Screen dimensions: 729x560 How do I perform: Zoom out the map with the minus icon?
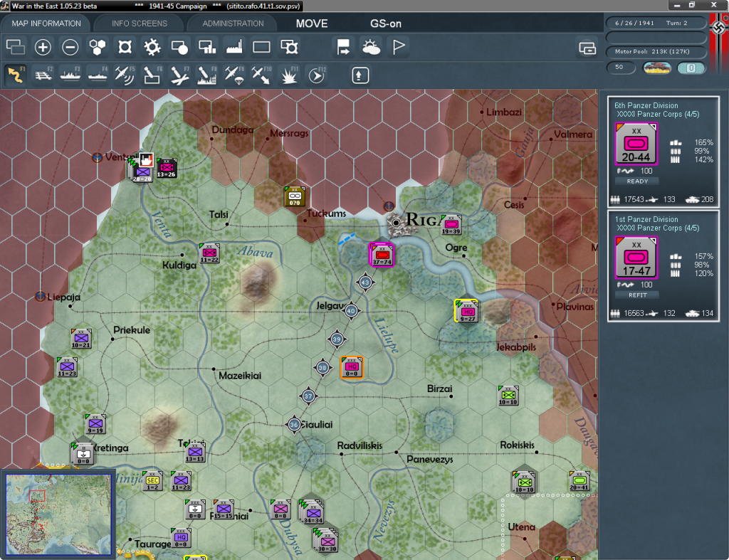pyautogui.click(x=70, y=47)
